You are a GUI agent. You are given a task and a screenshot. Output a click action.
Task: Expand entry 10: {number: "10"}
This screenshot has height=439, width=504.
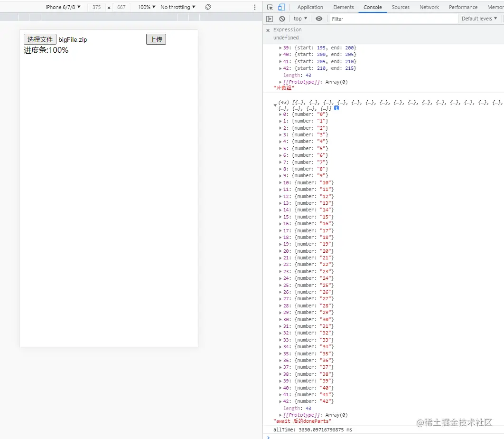coord(280,182)
